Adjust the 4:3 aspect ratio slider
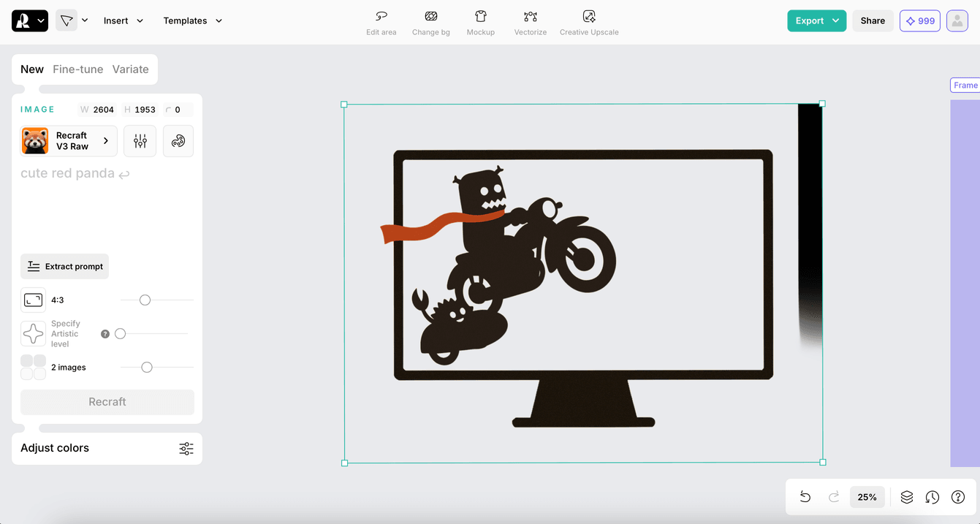The image size is (980, 524). (145, 300)
